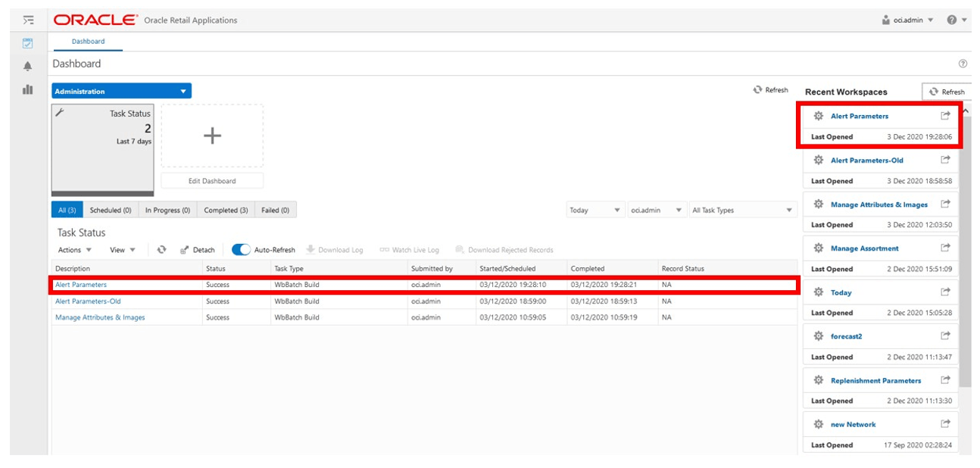Open Alert Parameters workspace share arrow icon

point(945,116)
